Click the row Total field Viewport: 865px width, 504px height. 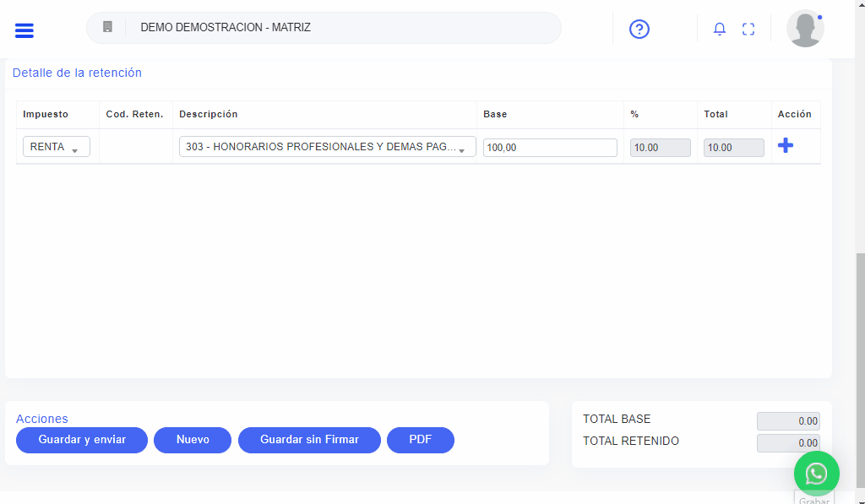(733, 148)
